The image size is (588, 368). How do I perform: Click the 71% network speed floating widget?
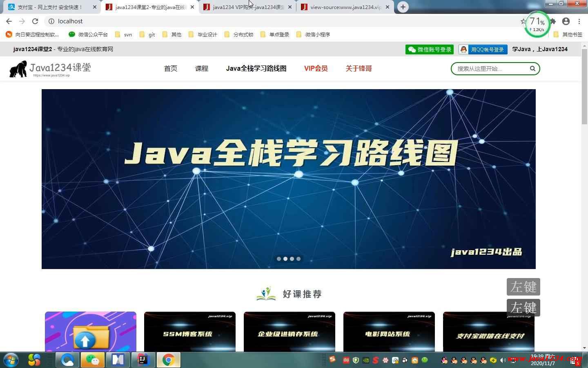coord(537,24)
